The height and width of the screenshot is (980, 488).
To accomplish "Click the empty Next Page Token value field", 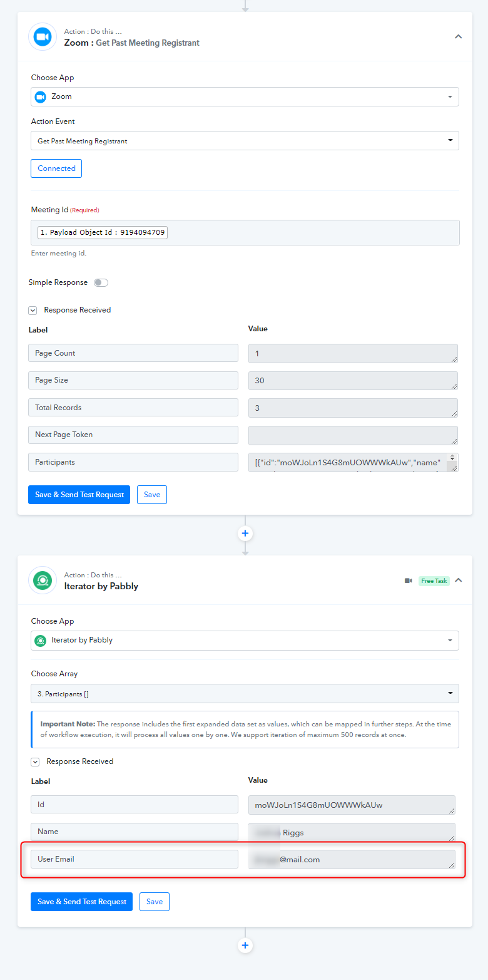I will point(353,435).
